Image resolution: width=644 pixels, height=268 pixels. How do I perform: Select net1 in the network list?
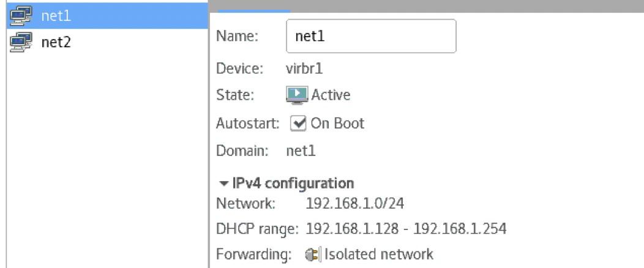[x=107, y=15]
